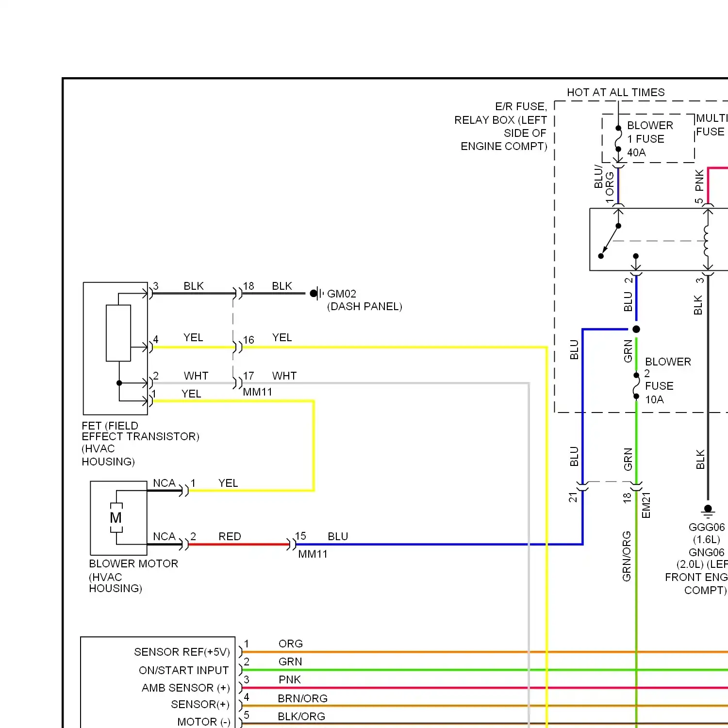This screenshot has width=728, height=728.
Task: Select the WHT label at FET pin 2
Action: tap(196, 376)
